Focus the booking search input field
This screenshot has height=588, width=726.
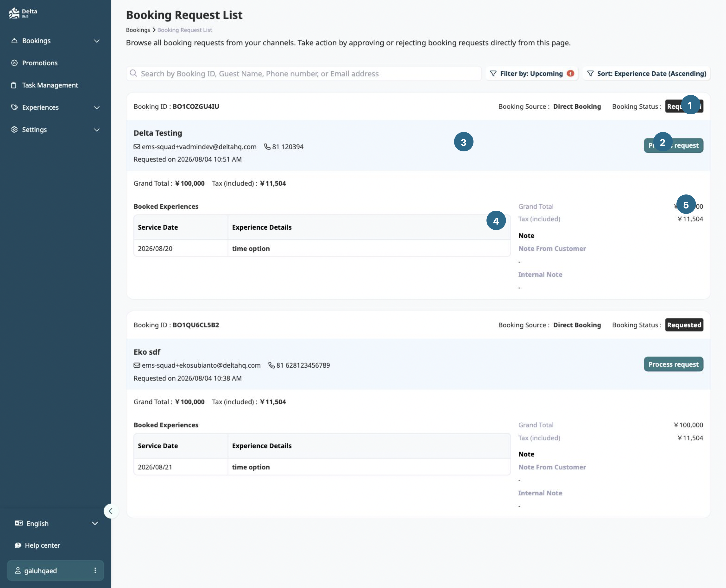click(x=304, y=74)
